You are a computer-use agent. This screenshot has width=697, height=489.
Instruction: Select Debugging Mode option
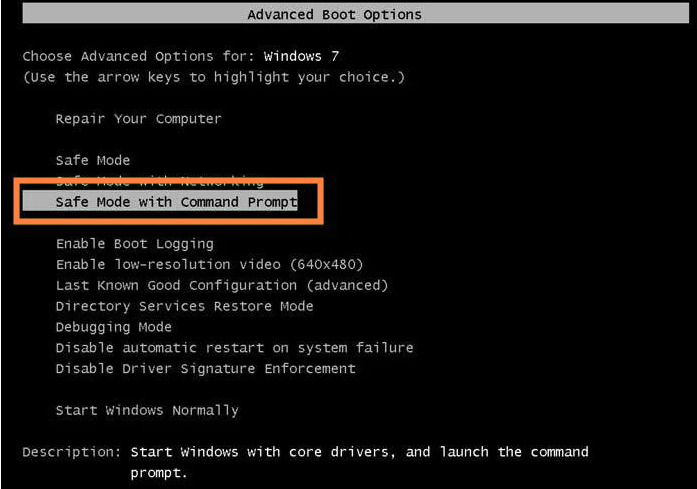pos(113,327)
